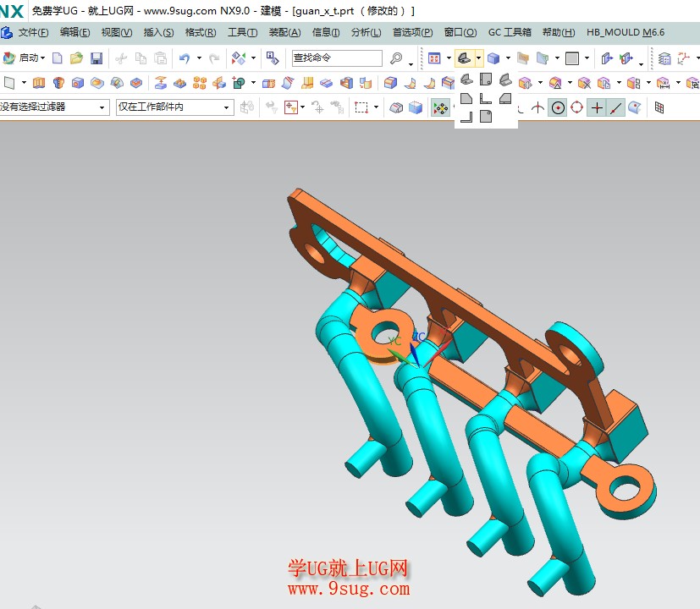Screen dimensions: 700x609
Task: Open the 首选项(P) preferences menu
Action: pyautogui.click(x=412, y=33)
